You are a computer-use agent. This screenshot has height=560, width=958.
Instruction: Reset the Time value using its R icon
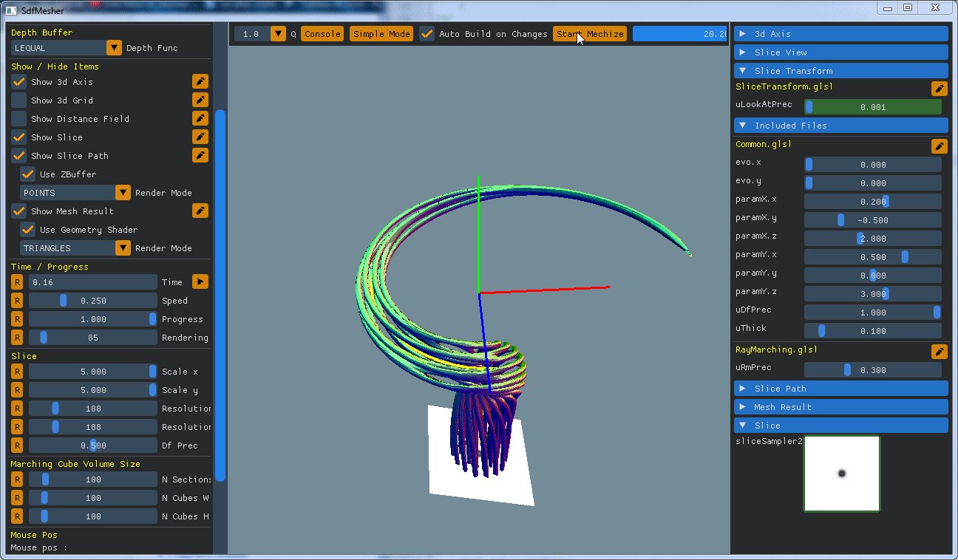click(x=16, y=281)
